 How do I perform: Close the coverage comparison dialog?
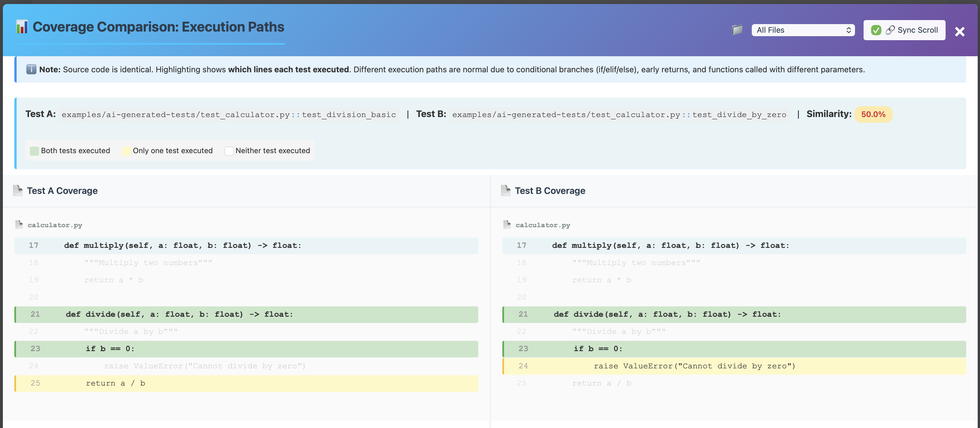point(959,32)
